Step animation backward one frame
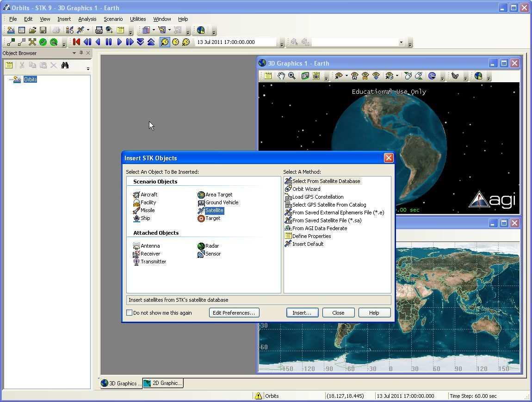The image size is (532, 402). pyautogui.click(x=87, y=42)
